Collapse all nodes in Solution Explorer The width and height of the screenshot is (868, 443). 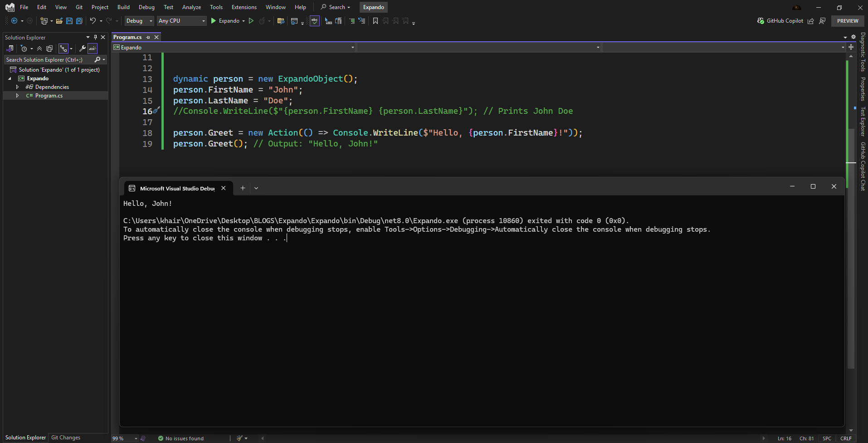point(39,49)
